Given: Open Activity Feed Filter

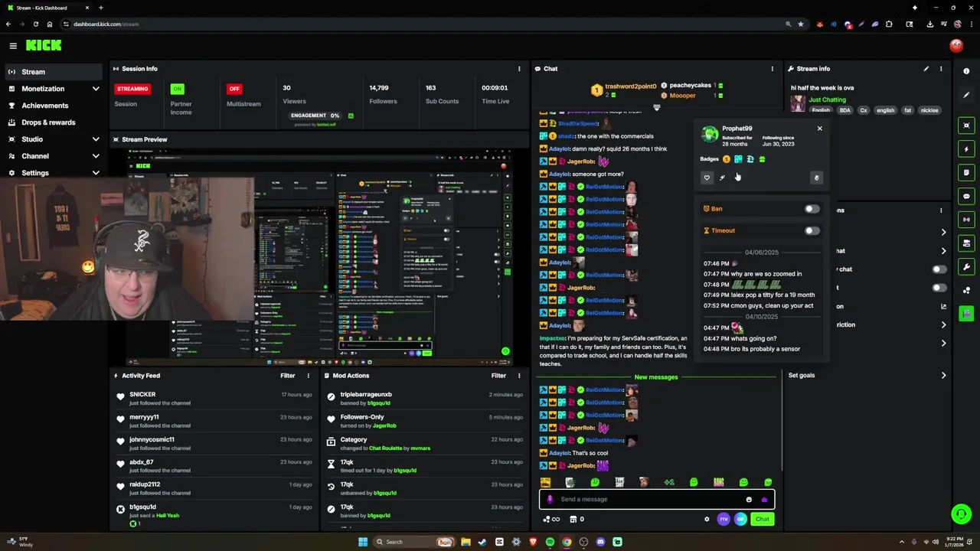Looking at the screenshot, I should (x=287, y=376).
